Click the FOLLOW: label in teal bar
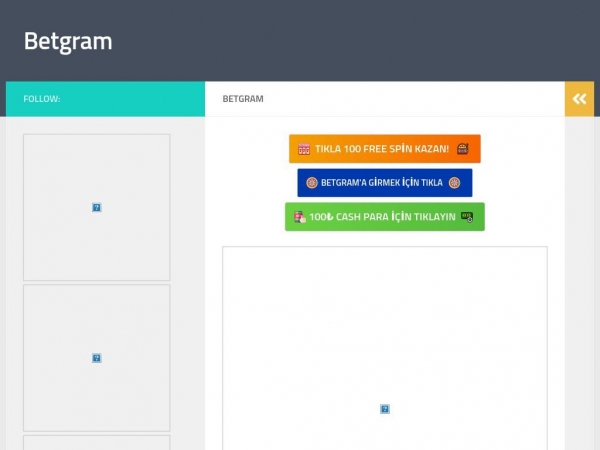600x450 pixels. tap(42, 99)
